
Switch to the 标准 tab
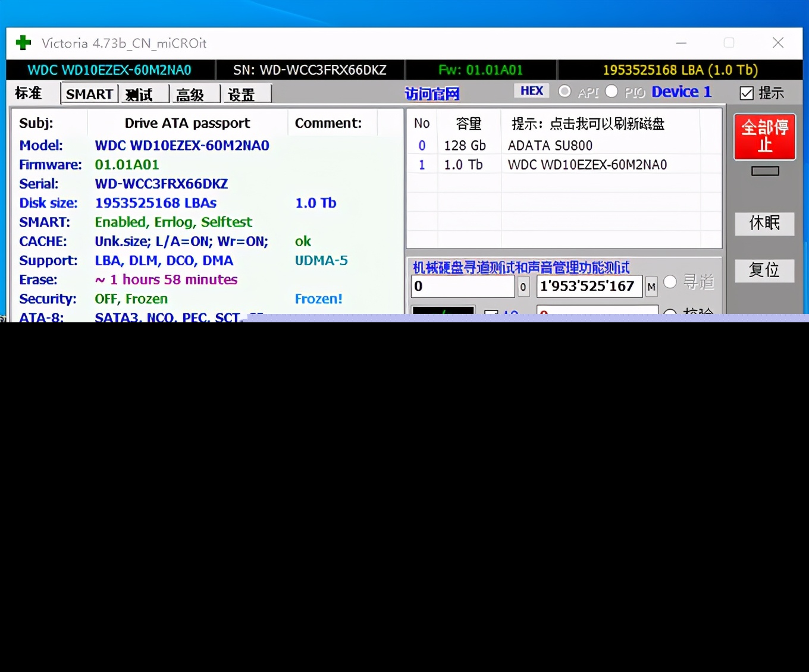(29, 93)
